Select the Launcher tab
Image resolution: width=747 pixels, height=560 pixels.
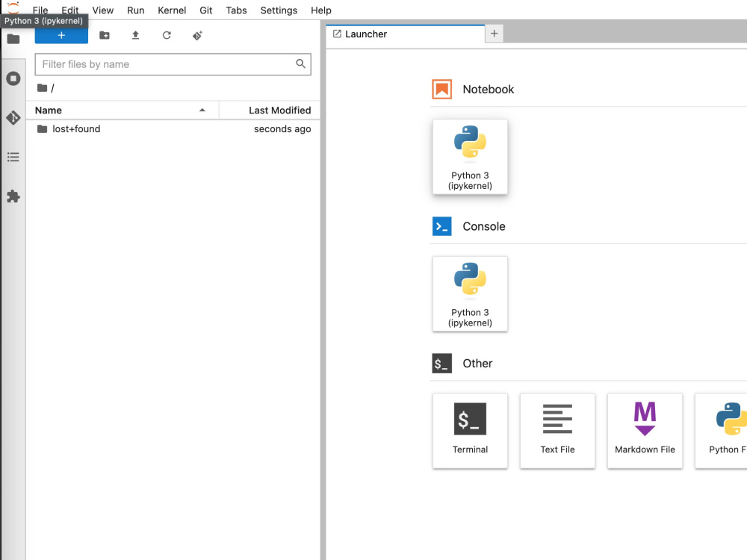click(x=406, y=34)
